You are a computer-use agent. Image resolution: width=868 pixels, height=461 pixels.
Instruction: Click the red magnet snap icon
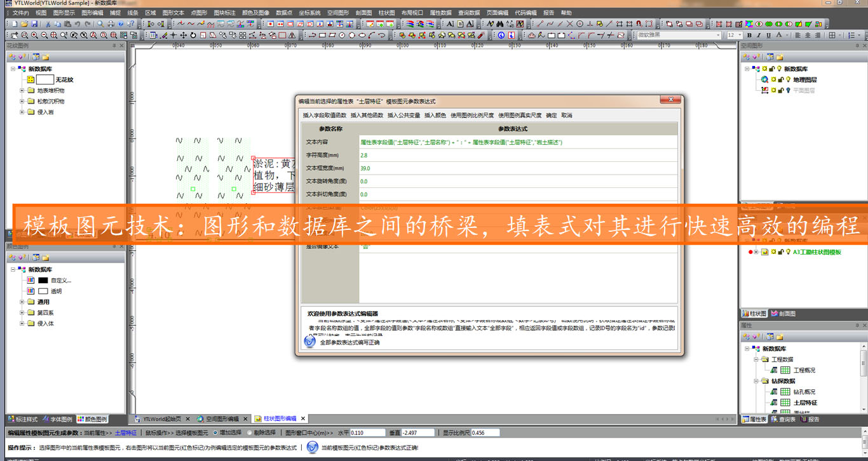click(639, 23)
